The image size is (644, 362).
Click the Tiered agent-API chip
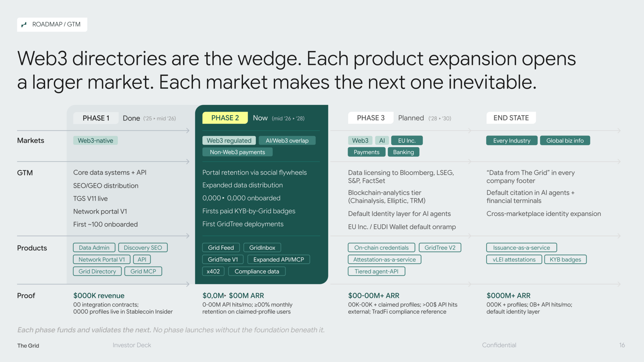pyautogui.click(x=376, y=271)
